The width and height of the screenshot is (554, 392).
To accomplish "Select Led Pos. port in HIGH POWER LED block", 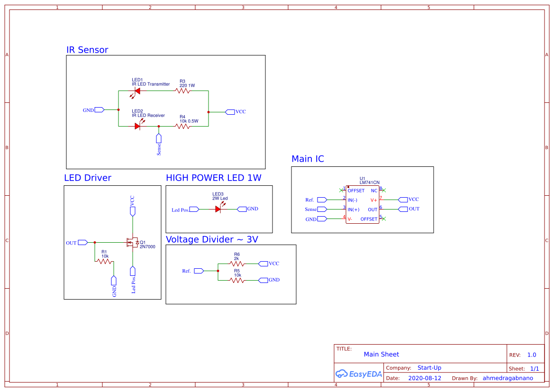I will click(x=194, y=210).
